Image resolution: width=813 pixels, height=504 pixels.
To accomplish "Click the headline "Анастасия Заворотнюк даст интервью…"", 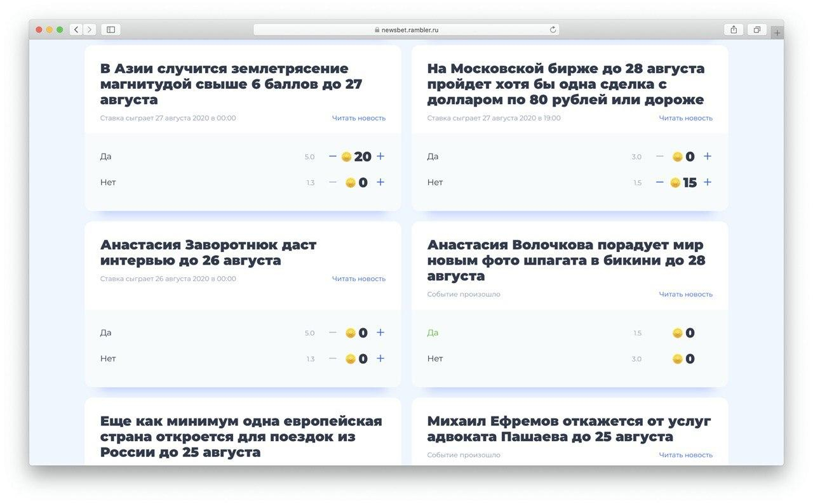I will point(208,253).
